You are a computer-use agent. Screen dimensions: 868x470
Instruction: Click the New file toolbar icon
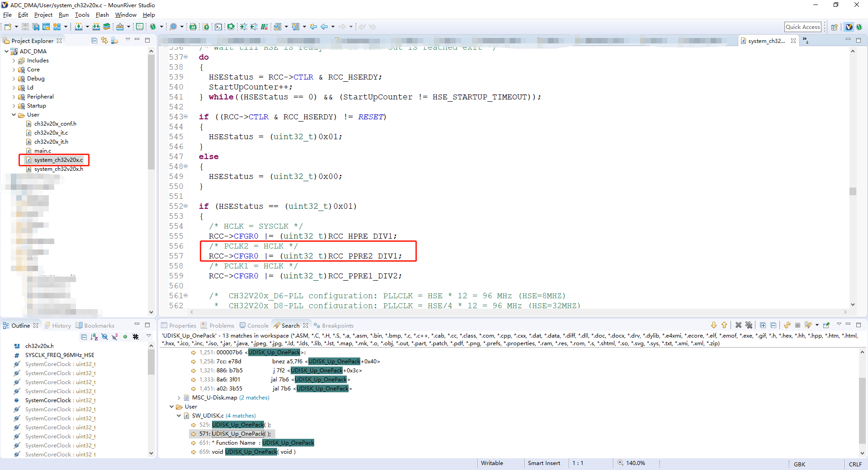(8, 27)
